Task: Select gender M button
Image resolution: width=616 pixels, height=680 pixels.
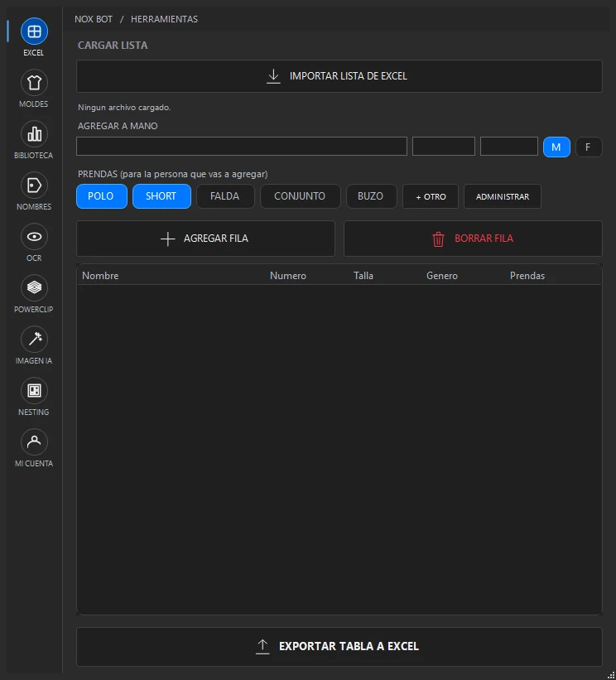Action: point(556,147)
